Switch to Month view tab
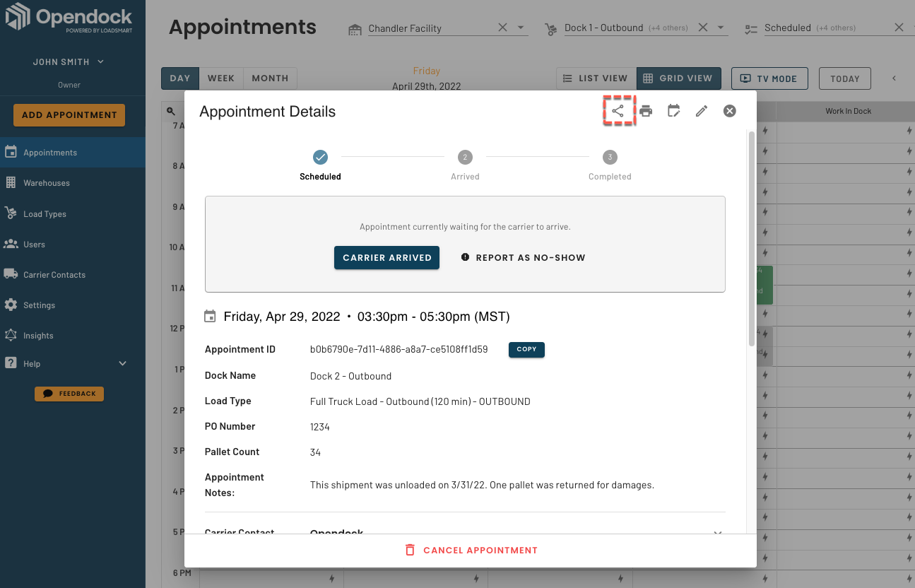 pos(270,78)
